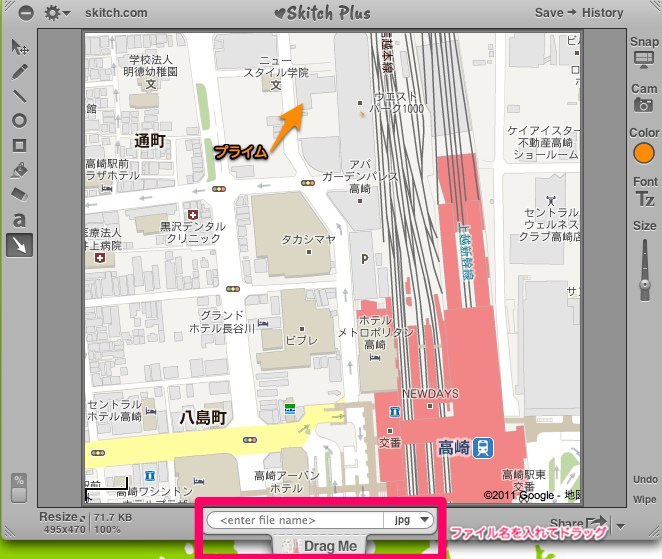This screenshot has width=662, height=559.
Task: Select the move/selection arrow tool
Action: (x=19, y=47)
